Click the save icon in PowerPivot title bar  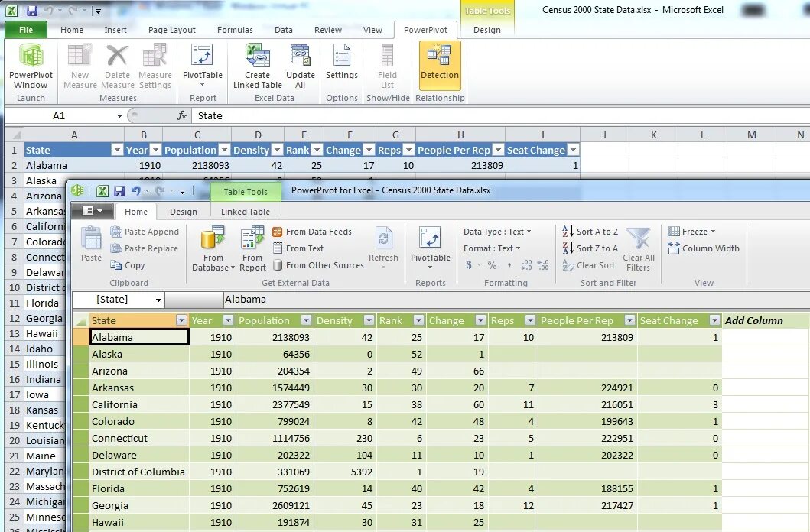click(119, 191)
